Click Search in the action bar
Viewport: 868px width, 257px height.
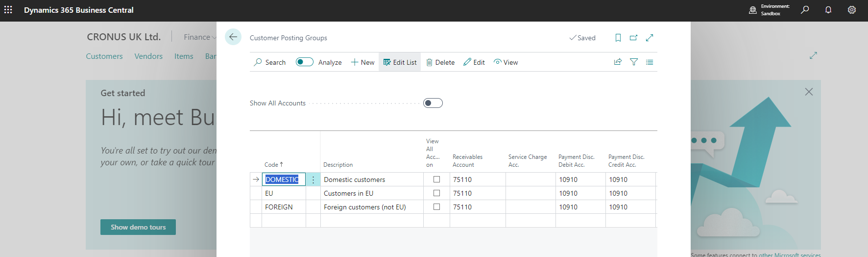[x=270, y=62]
